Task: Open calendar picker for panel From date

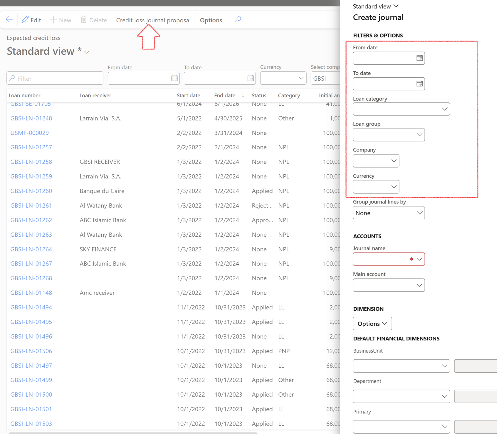Action: pyautogui.click(x=419, y=58)
